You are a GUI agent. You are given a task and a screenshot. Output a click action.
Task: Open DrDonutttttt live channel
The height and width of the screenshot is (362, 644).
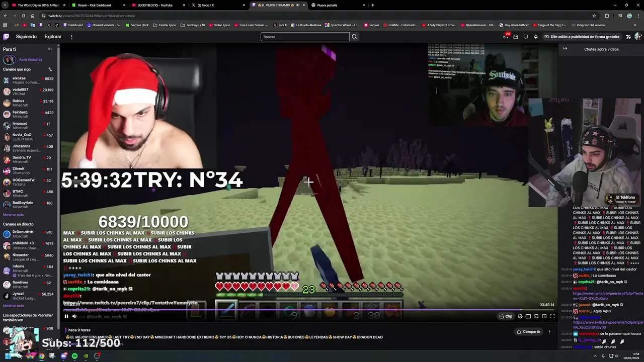tap(29, 234)
